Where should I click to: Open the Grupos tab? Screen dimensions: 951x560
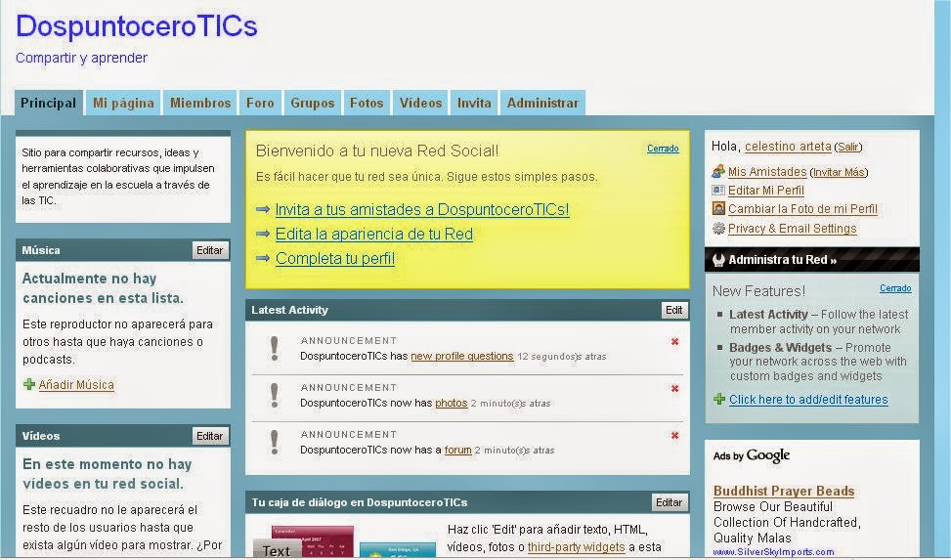[313, 103]
